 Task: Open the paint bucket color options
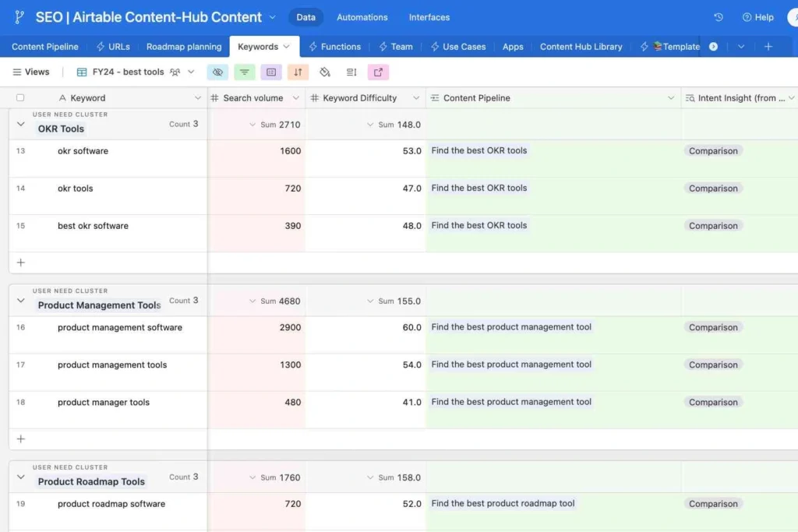[325, 72]
